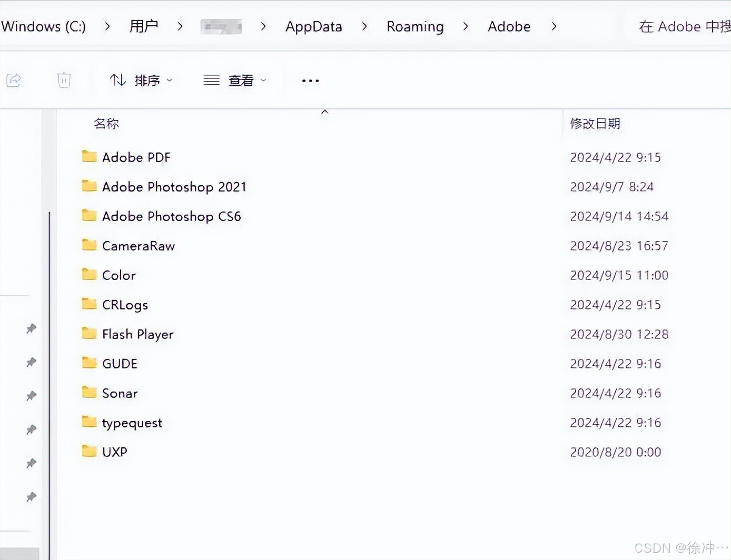Expand the chevron after 用户
The width and height of the screenshot is (731, 560).
[x=180, y=26]
